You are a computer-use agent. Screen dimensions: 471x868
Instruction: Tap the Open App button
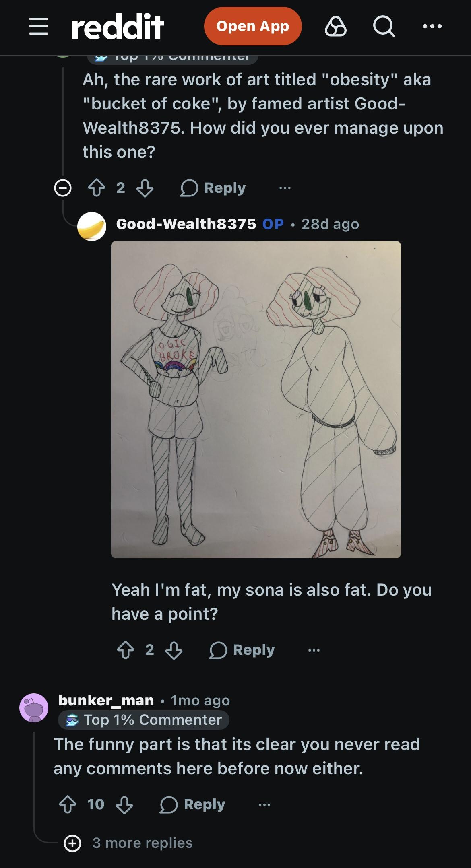pyautogui.click(x=253, y=26)
